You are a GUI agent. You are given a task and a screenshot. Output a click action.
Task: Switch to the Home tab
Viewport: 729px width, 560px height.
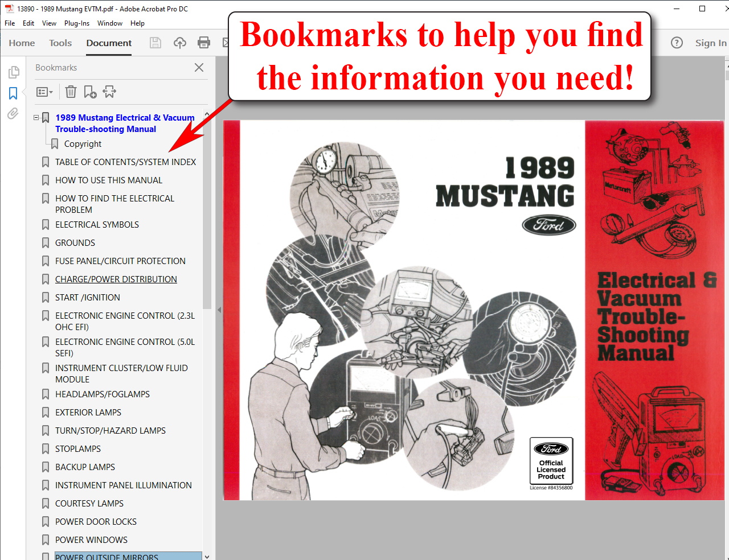coord(22,43)
